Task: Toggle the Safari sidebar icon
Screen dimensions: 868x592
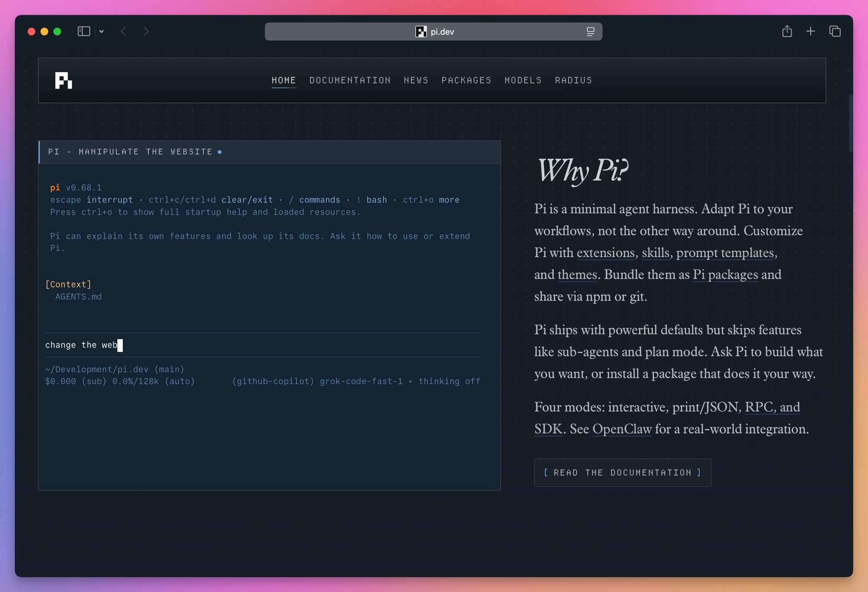Action: 84,31
